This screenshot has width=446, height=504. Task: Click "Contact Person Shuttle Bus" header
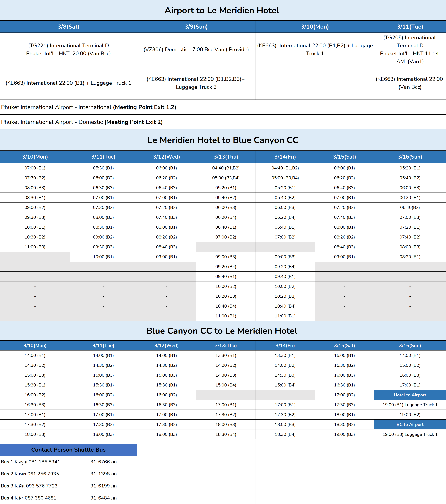point(69,449)
